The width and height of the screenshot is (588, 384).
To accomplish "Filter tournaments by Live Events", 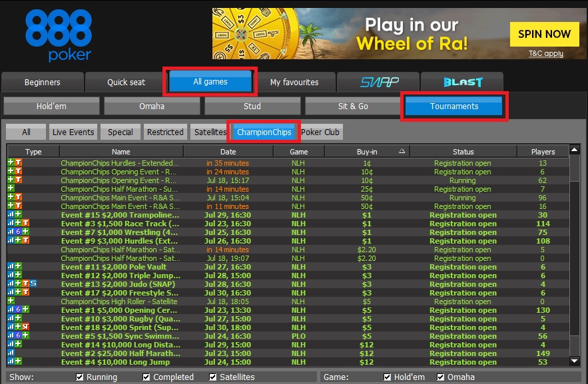I will click(x=73, y=132).
